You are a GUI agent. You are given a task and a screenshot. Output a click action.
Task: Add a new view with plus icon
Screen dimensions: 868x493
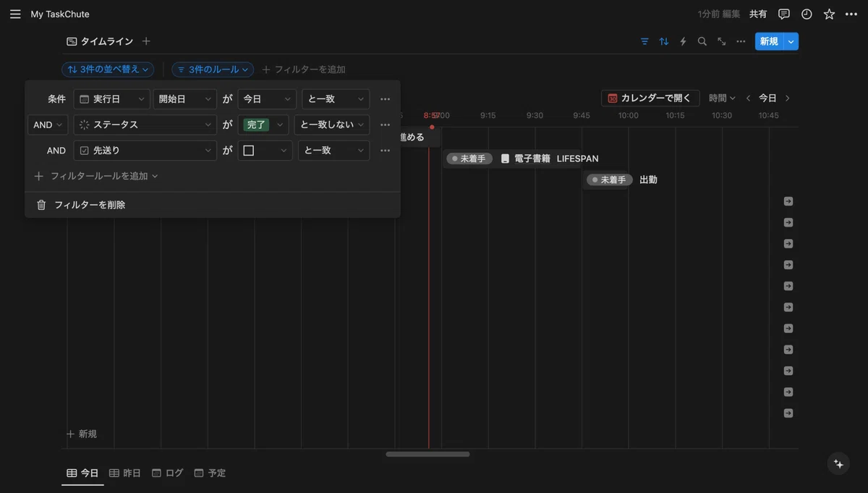(x=146, y=41)
